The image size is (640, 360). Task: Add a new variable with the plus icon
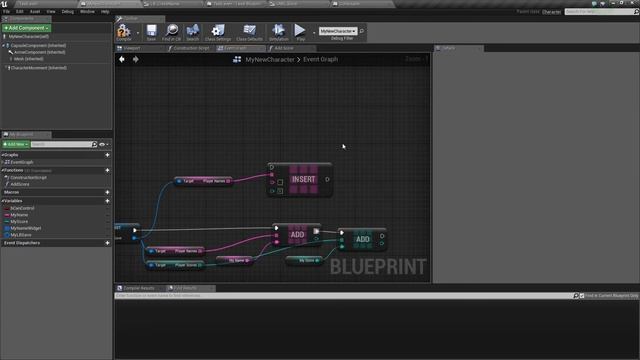click(107, 201)
